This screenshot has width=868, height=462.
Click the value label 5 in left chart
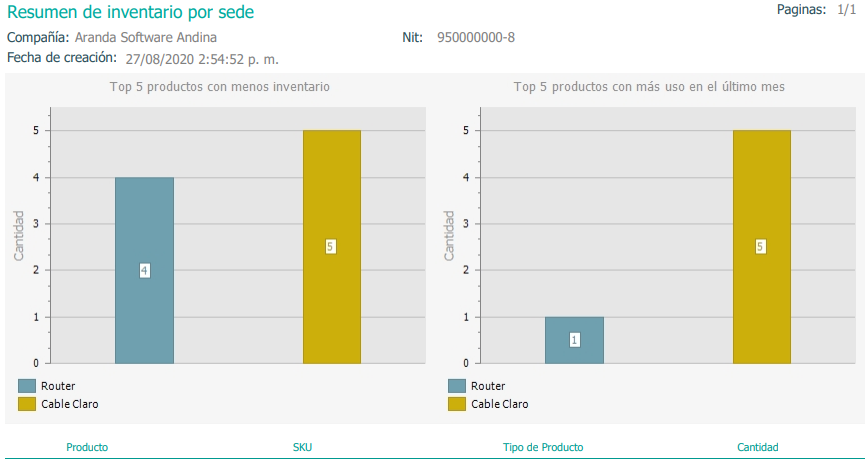(330, 247)
